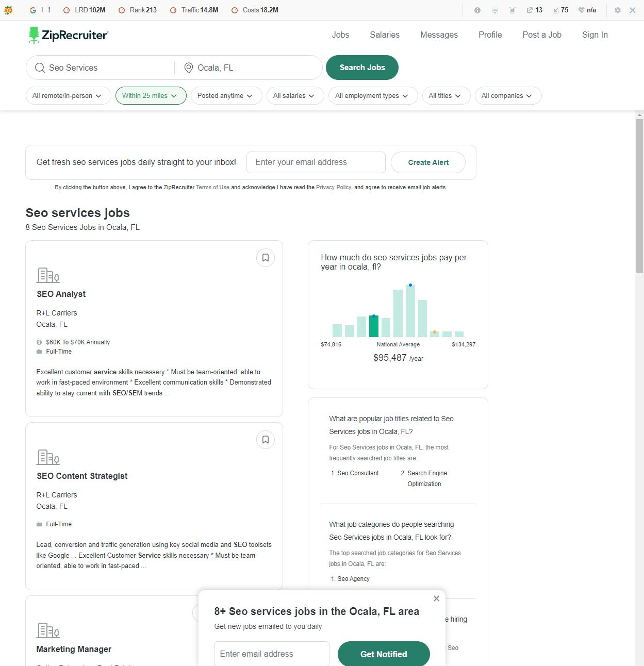Click the location pin icon
Screen dimensions: 644x666
189,68
